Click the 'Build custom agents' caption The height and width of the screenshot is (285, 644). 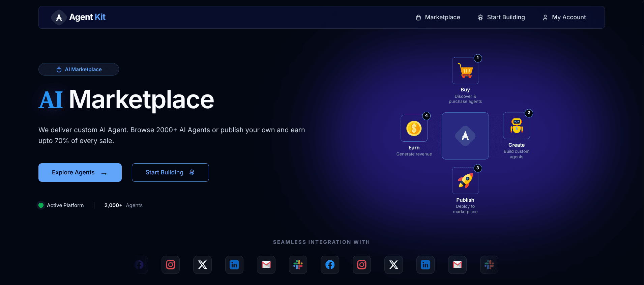point(517,154)
